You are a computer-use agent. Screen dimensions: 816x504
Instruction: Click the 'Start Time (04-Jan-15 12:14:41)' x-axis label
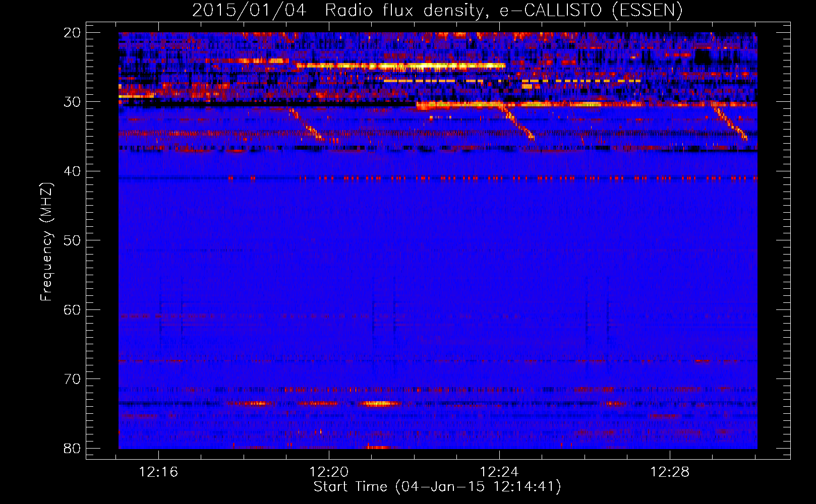437,487
